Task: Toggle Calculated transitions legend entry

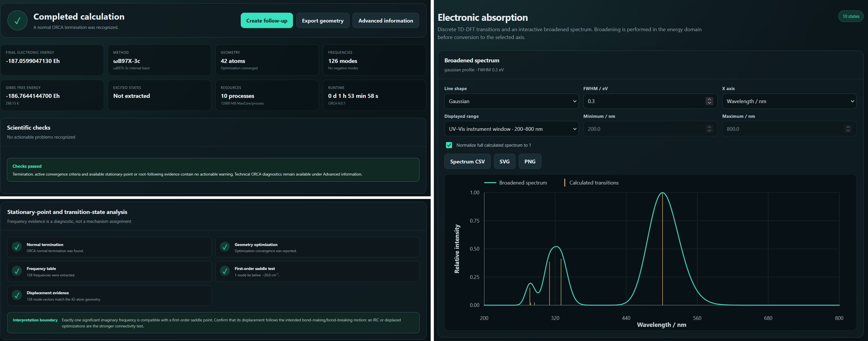Action: [x=591, y=183]
